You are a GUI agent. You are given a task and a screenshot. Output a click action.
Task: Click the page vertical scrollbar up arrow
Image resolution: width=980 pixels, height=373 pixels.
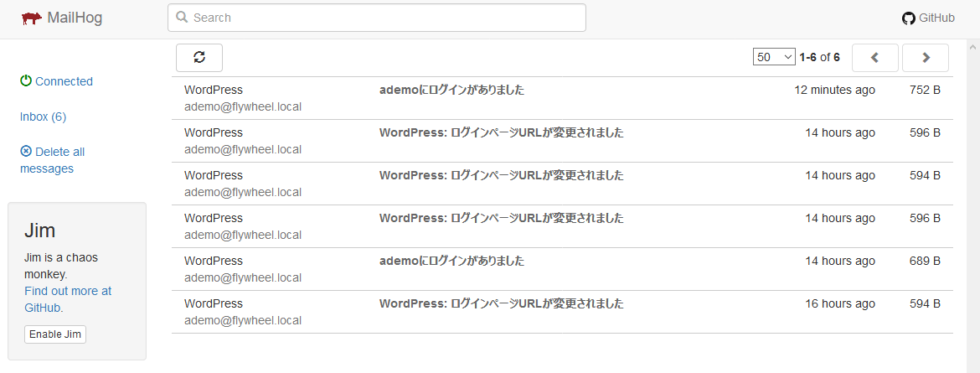click(972, 46)
